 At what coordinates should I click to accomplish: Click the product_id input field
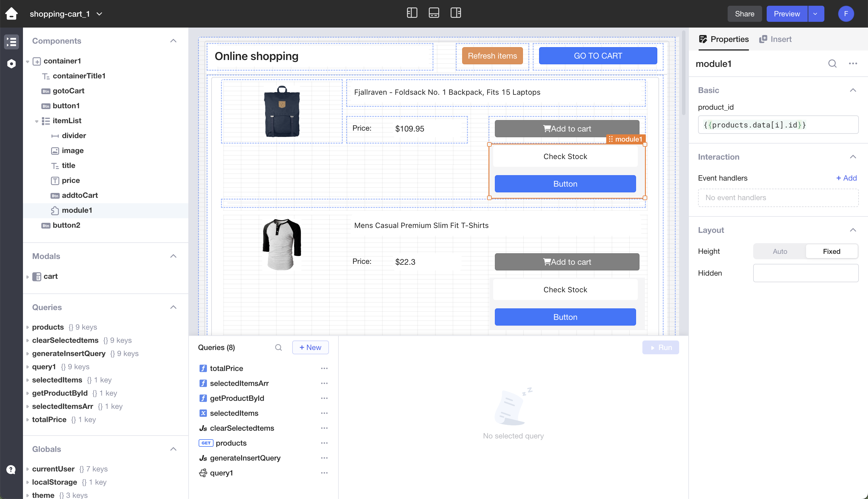coord(778,125)
